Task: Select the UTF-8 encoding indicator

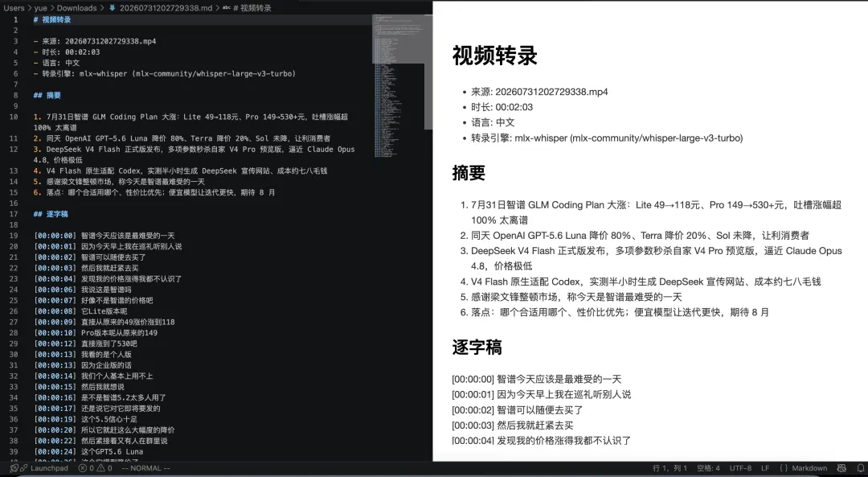Action: tap(741, 468)
